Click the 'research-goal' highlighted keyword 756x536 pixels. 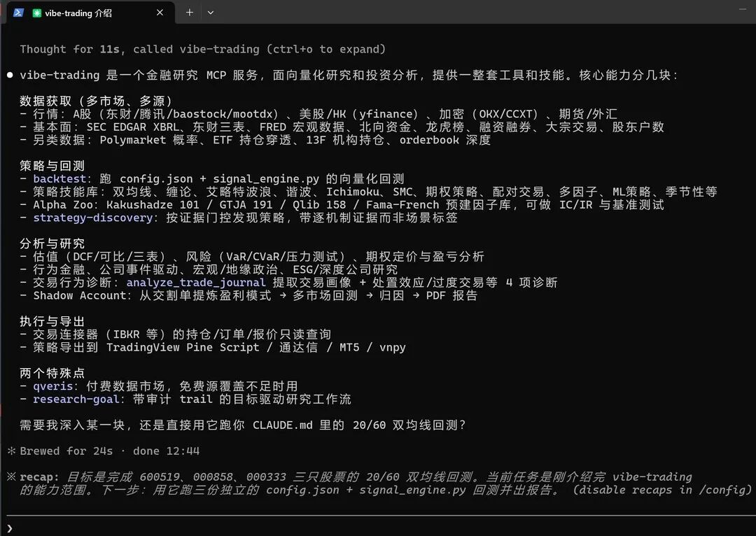(76, 399)
